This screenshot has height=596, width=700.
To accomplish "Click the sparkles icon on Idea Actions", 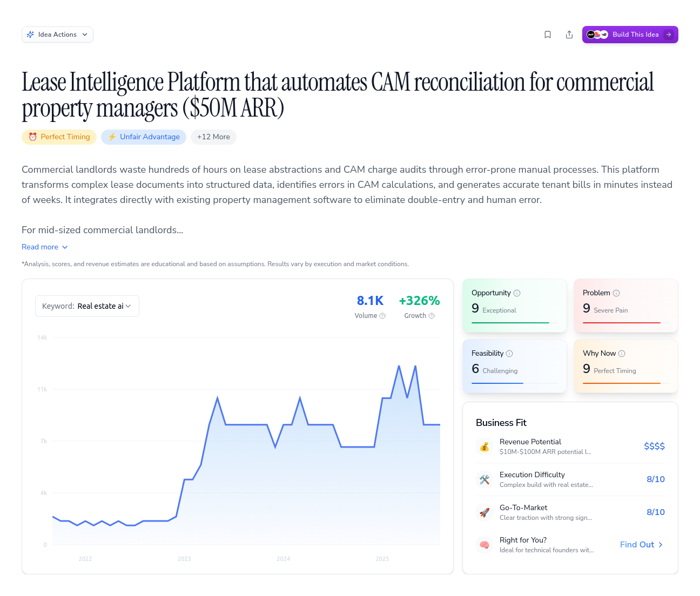I will pos(31,34).
